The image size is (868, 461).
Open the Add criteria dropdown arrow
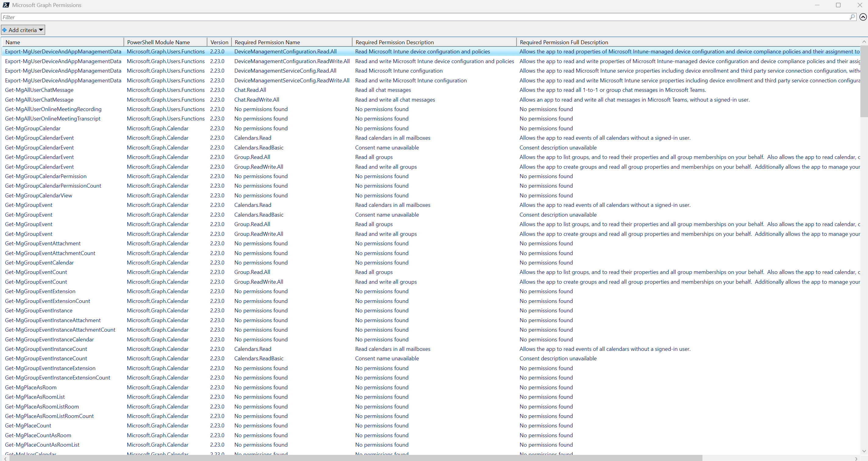tap(41, 30)
